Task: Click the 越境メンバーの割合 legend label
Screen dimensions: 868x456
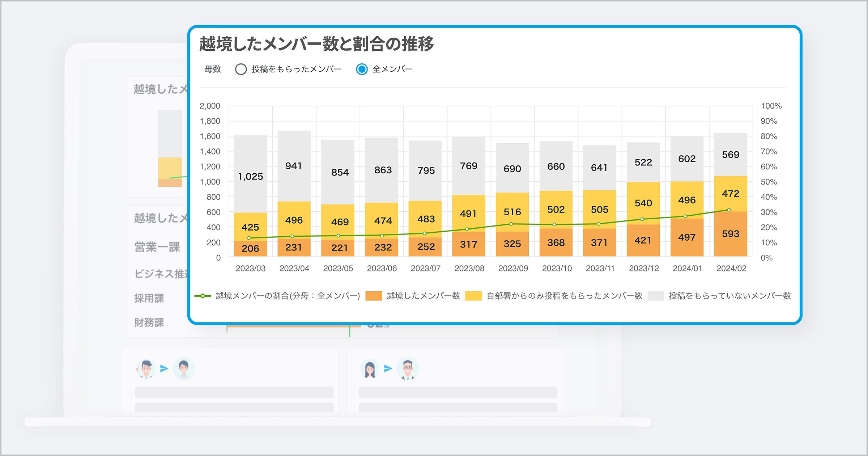Action: [x=286, y=296]
